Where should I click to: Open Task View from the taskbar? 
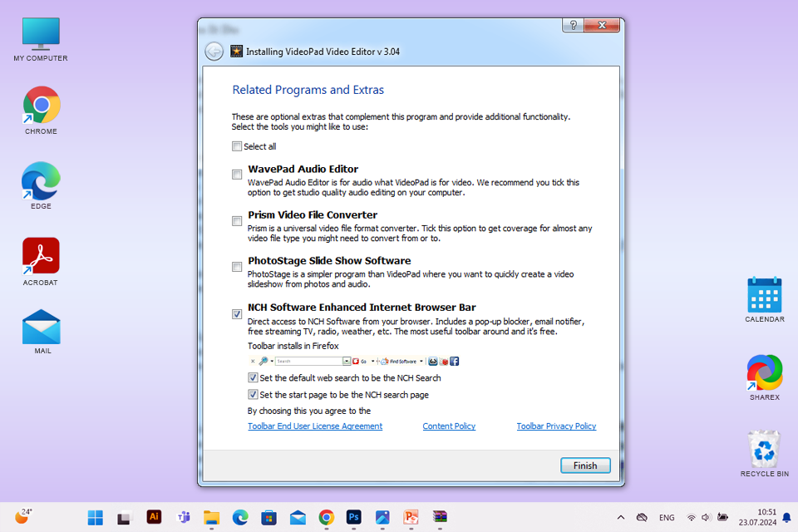tap(124, 518)
